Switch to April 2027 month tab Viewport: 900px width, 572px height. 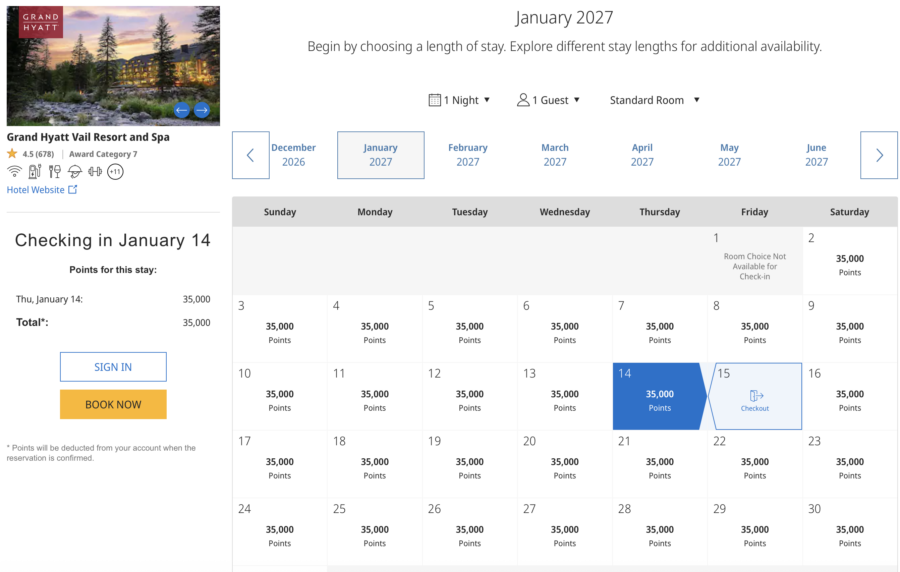642,155
